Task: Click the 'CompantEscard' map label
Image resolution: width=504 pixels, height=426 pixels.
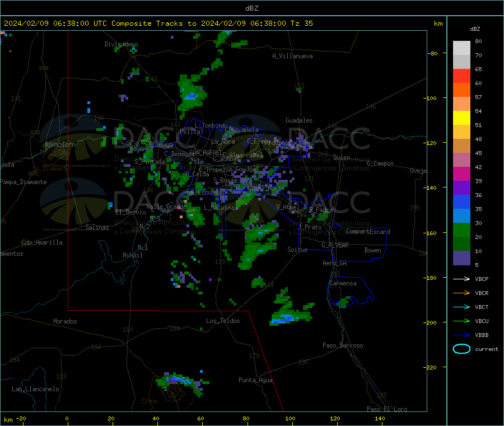Action: pyautogui.click(x=368, y=231)
